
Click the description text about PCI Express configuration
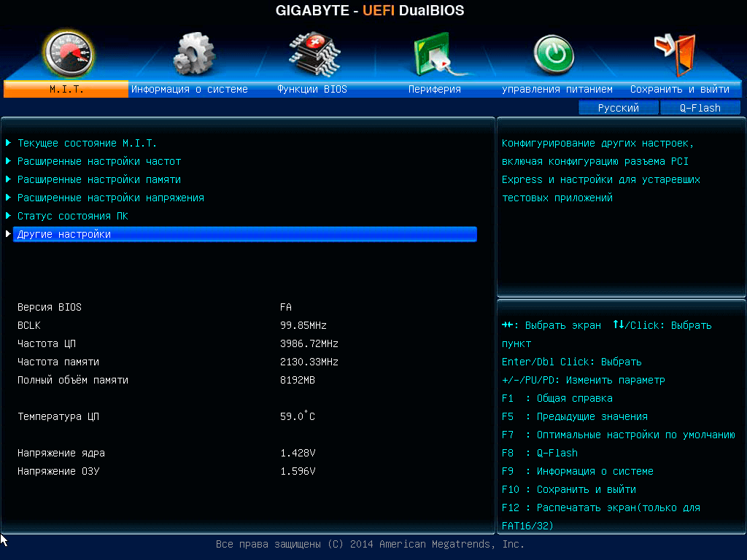coord(601,171)
